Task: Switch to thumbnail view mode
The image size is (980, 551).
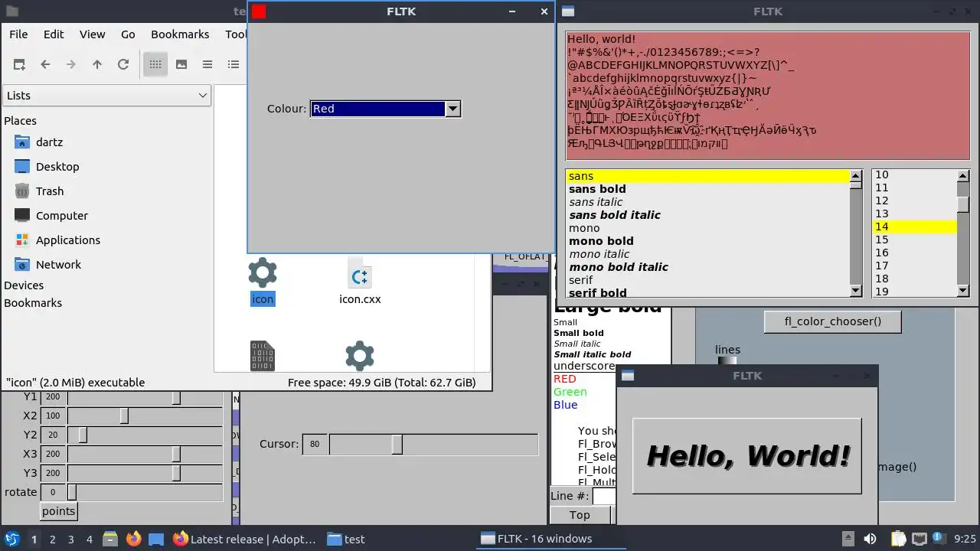Action: [181, 64]
